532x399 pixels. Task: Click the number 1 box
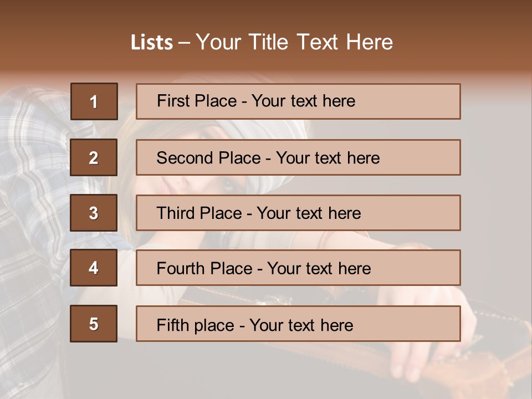(94, 101)
